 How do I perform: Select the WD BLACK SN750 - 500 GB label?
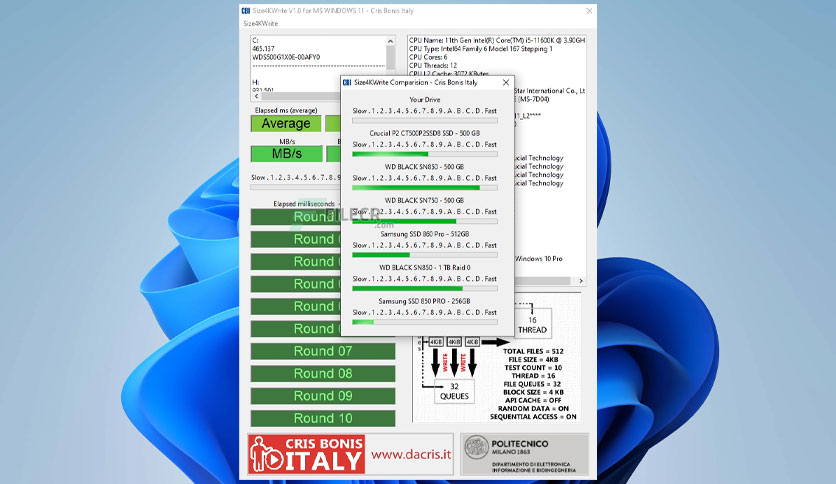[x=424, y=200]
